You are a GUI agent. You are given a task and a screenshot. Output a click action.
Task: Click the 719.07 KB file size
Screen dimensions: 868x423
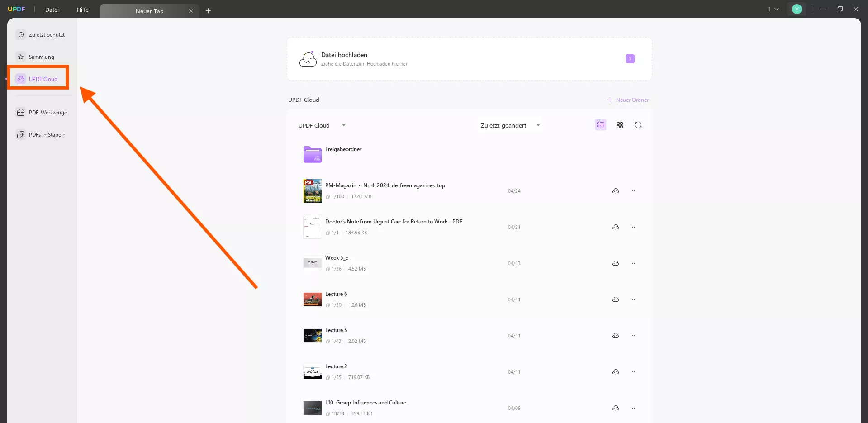359,377
